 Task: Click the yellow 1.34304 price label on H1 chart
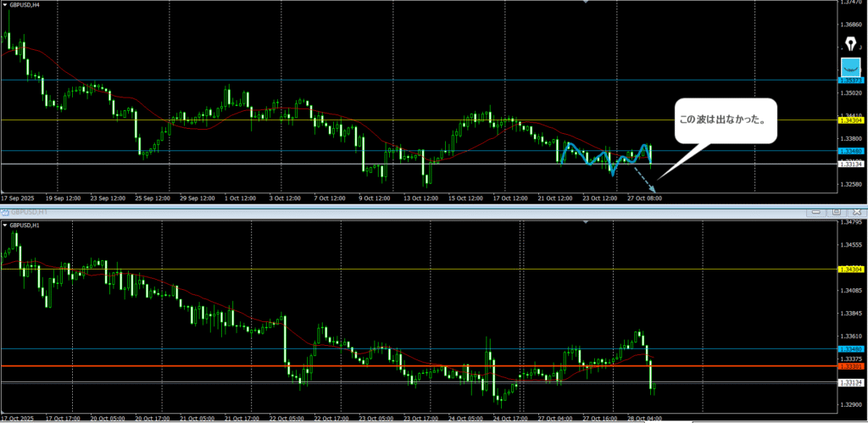850,270
